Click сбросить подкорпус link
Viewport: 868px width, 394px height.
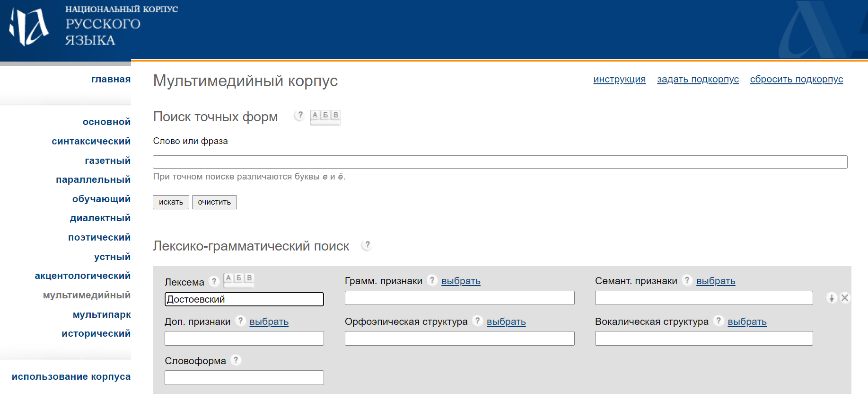pos(797,79)
